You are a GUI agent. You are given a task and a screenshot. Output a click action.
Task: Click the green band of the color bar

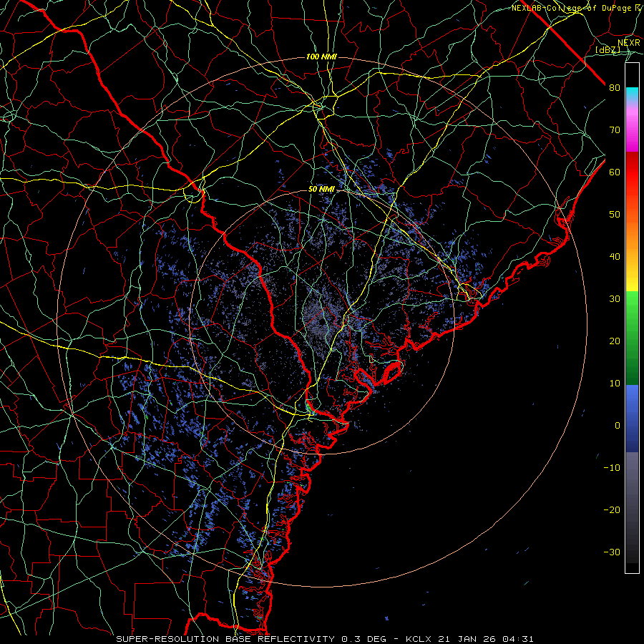(x=632, y=338)
